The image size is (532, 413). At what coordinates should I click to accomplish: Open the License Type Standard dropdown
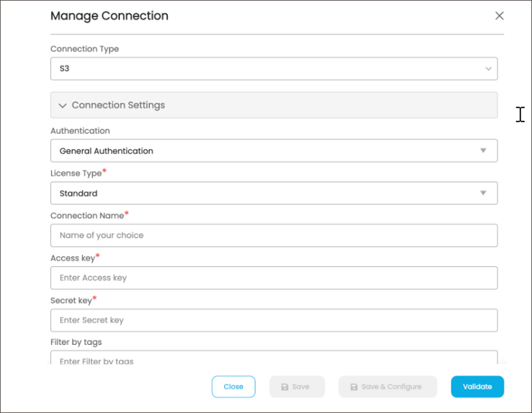[x=274, y=193]
